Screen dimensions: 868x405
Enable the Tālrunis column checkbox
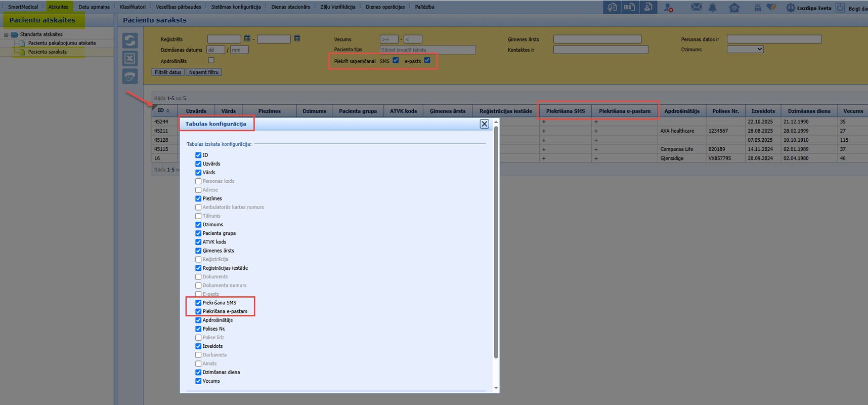pyautogui.click(x=198, y=216)
